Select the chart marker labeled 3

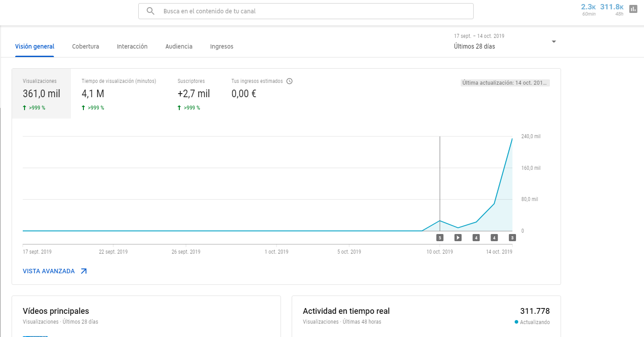pos(512,238)
